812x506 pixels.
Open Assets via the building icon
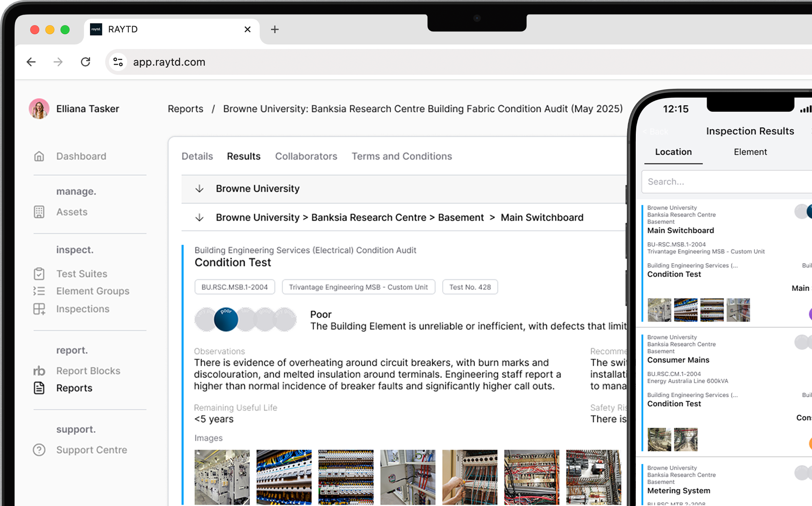(39, 212)
